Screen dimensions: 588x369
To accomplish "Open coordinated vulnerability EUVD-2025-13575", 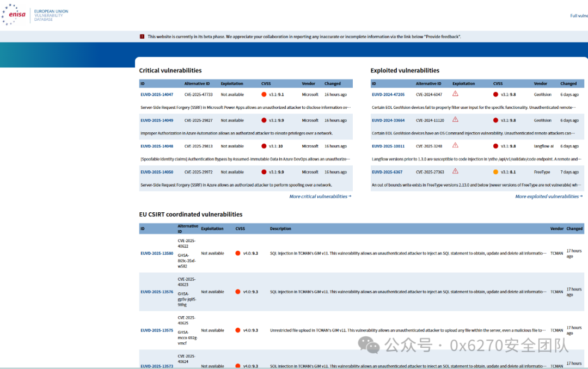I will (157, 330).
